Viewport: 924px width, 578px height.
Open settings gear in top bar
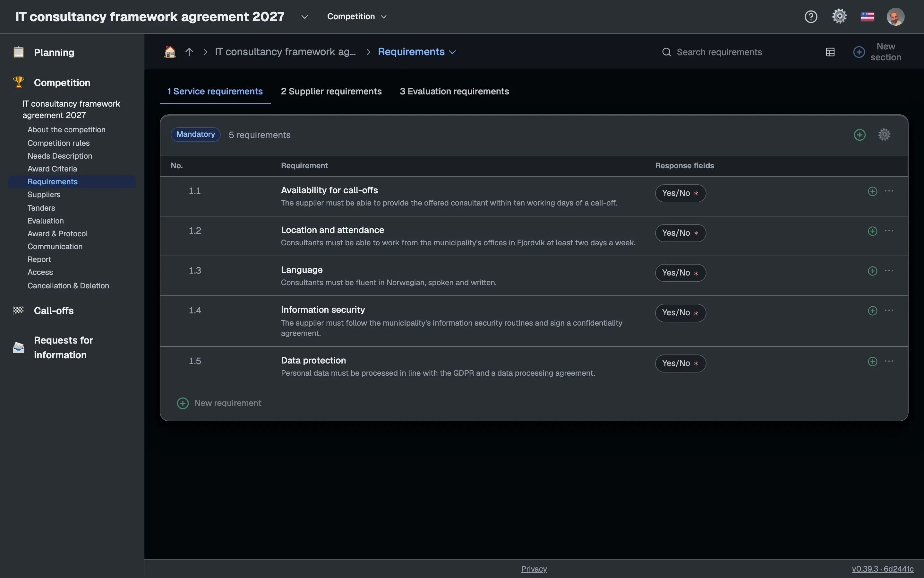point(839,16)
